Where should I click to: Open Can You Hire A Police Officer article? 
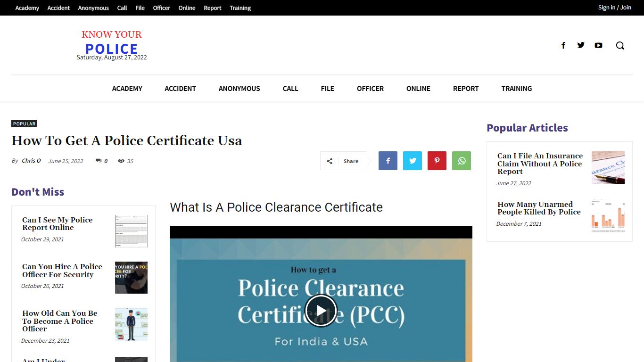62,271
